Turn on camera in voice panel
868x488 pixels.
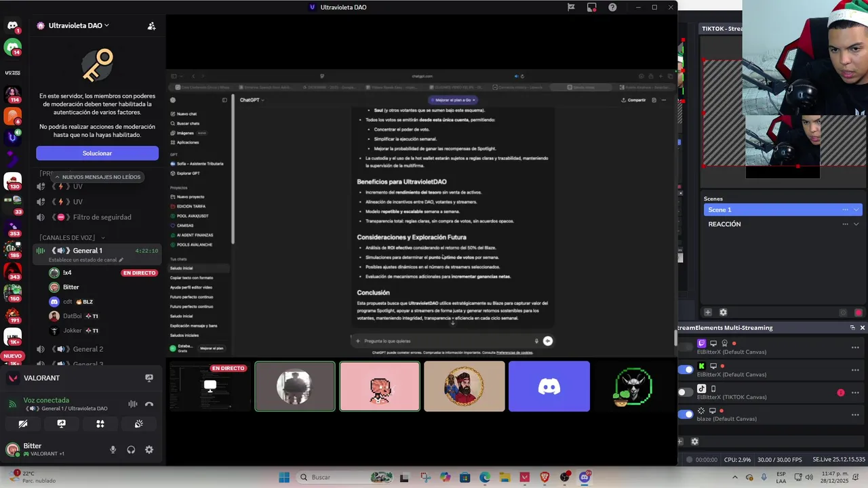[23, 424]
